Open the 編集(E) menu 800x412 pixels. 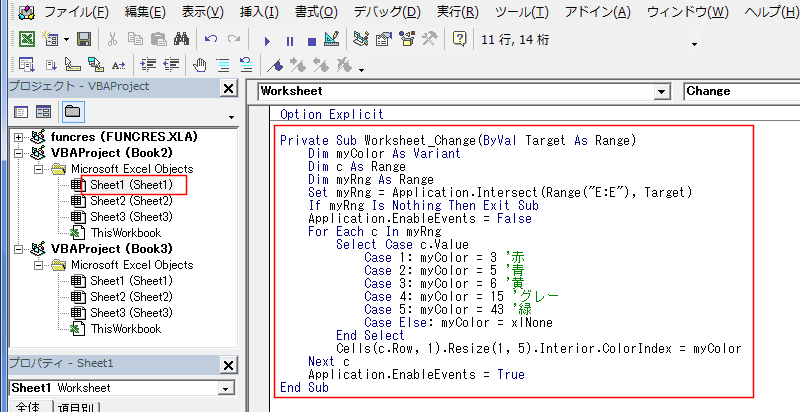[145, 12]
